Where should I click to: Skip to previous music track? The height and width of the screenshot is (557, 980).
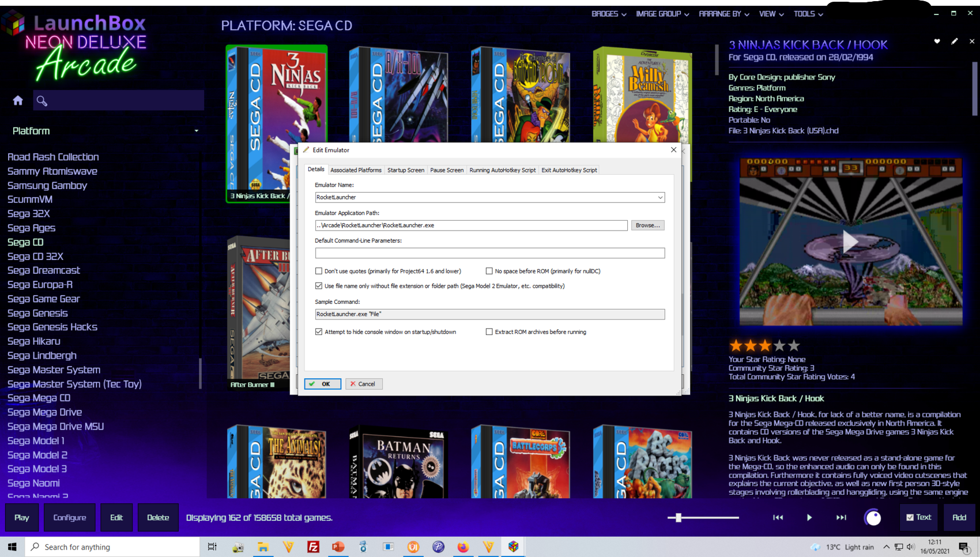(778, 518)
